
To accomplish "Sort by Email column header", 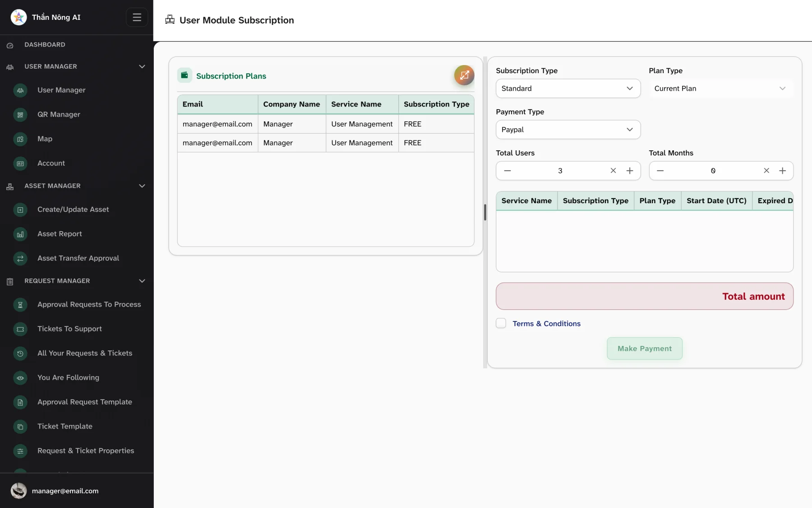I will point(217,104).
